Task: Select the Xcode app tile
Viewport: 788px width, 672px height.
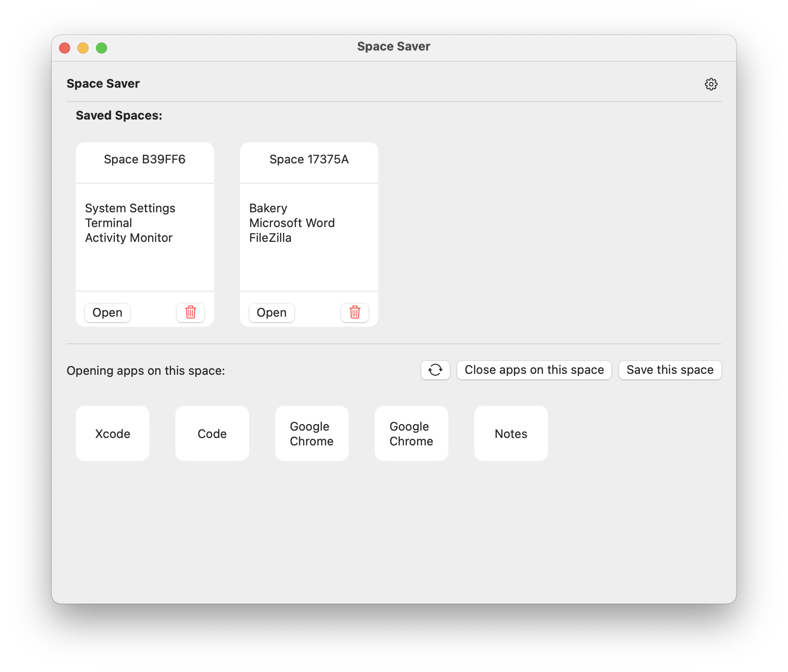Action: coord(112,433)
